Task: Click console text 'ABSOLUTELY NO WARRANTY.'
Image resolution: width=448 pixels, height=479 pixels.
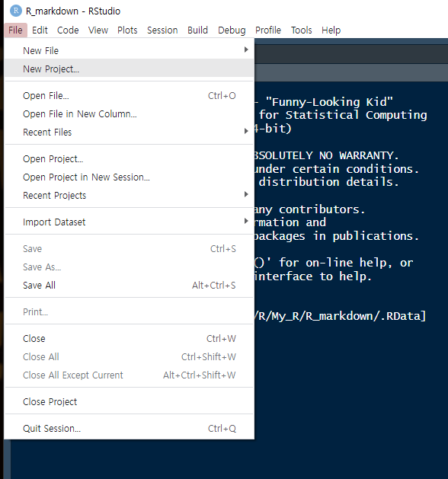Action: pyautogui.click(x=326, y=155)
